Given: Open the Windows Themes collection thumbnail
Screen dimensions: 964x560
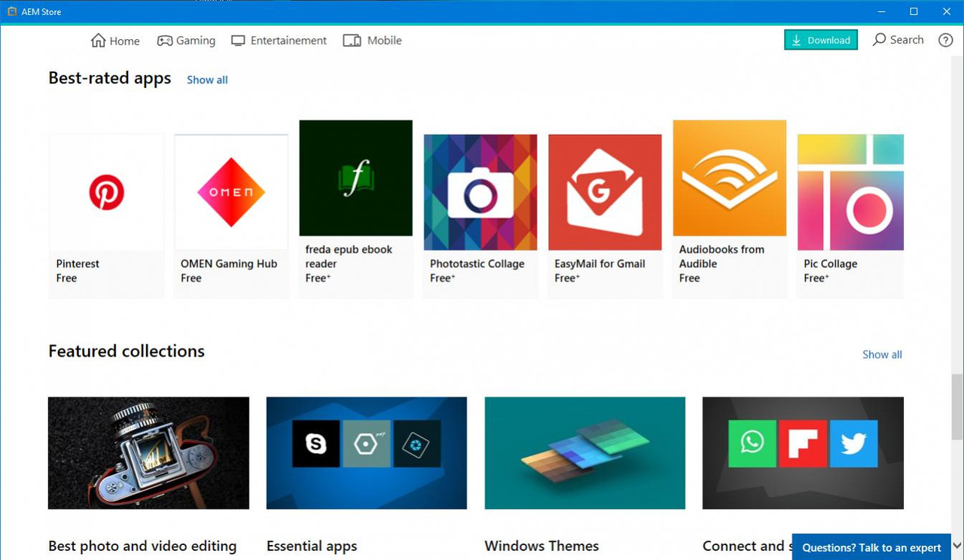Looking at the screenshot, I should click(585, 453).
